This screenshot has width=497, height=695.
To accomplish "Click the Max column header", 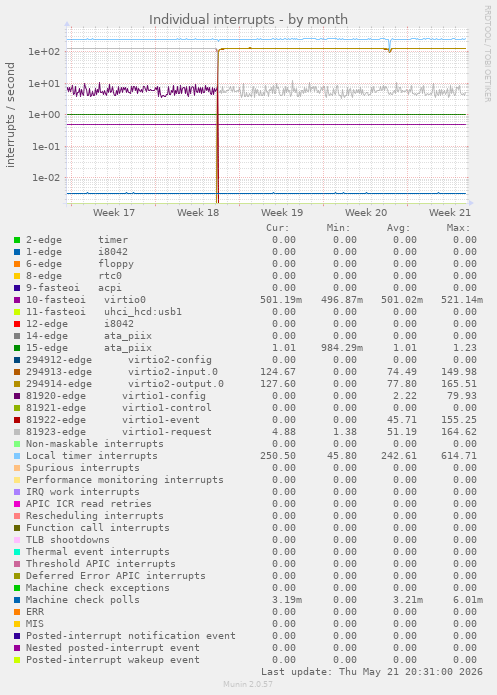I will [x=458, y=228].
